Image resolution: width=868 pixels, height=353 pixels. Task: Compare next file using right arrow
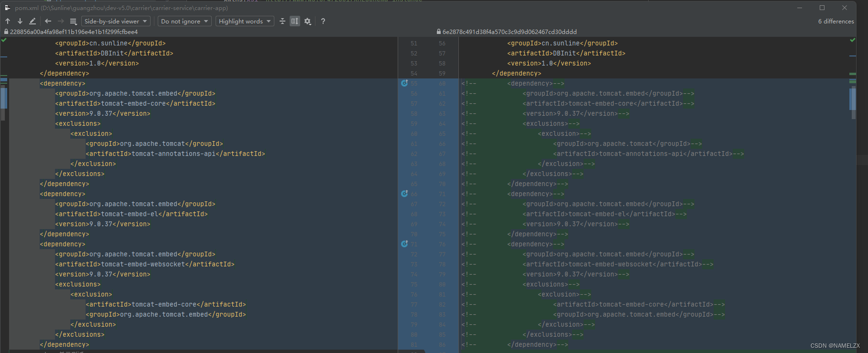(x=61, y=21)
